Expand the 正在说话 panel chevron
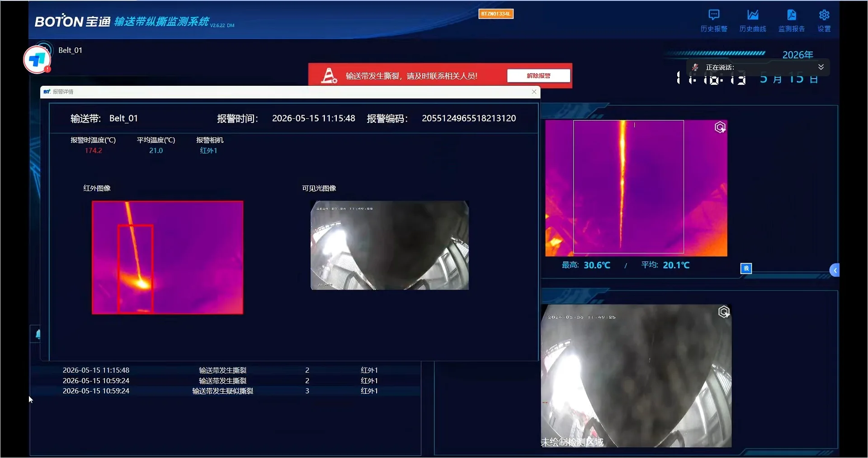This screenshot has width=868, height=458. point(821,67)
